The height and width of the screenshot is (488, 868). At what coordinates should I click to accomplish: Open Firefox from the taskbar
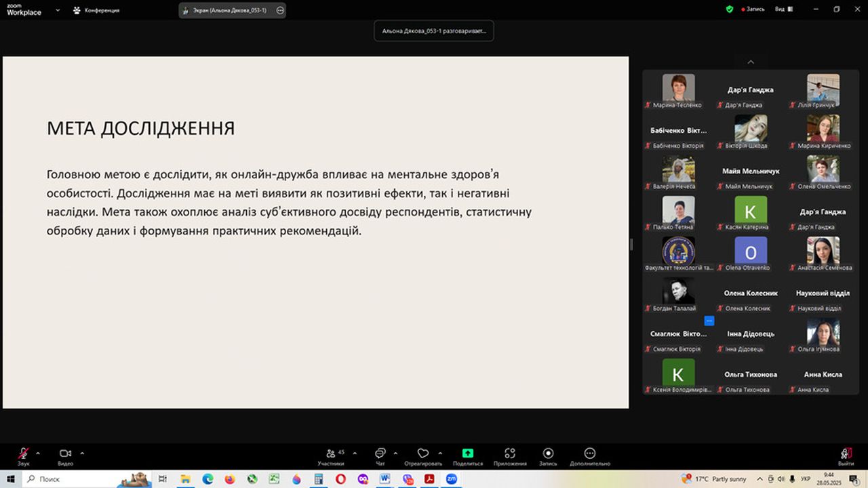click(230, 479)
